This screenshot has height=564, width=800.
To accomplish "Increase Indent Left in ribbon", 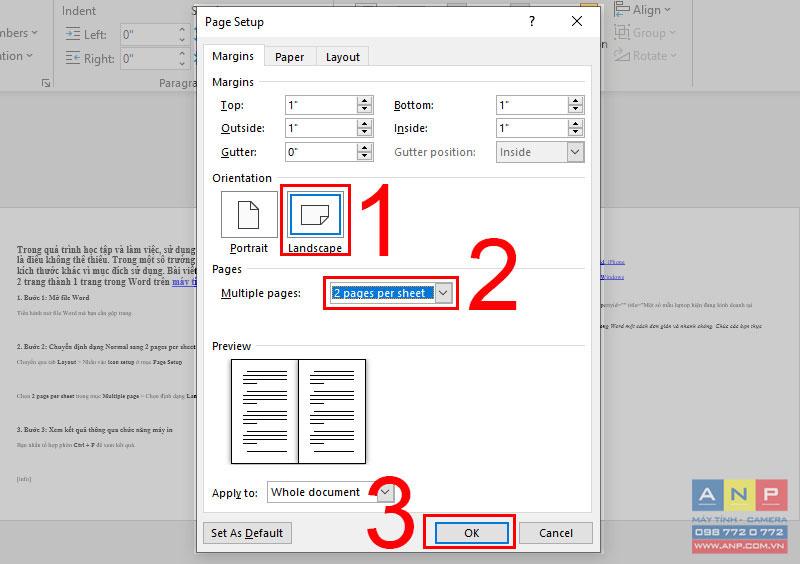I will [x=182, y=30].
